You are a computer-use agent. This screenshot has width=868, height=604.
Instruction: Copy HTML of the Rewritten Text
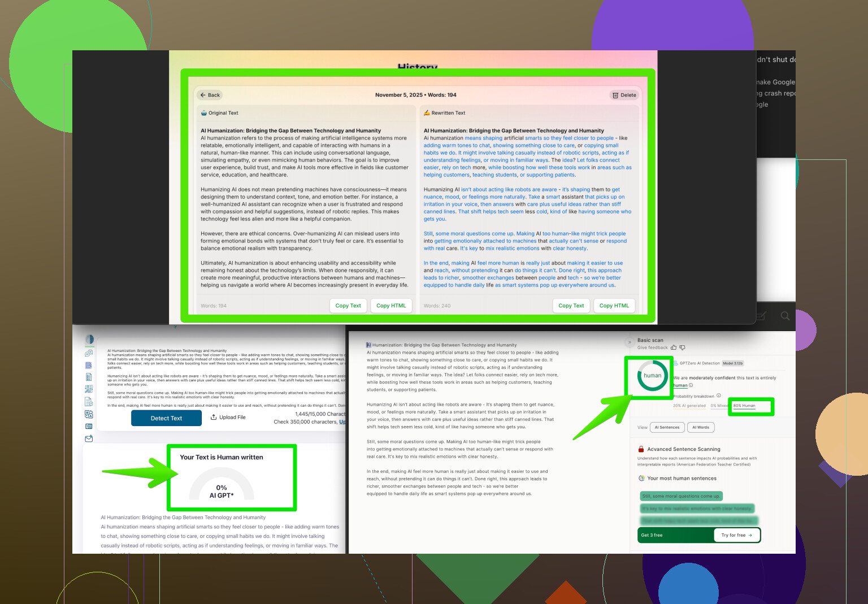(x=614, y=306)
